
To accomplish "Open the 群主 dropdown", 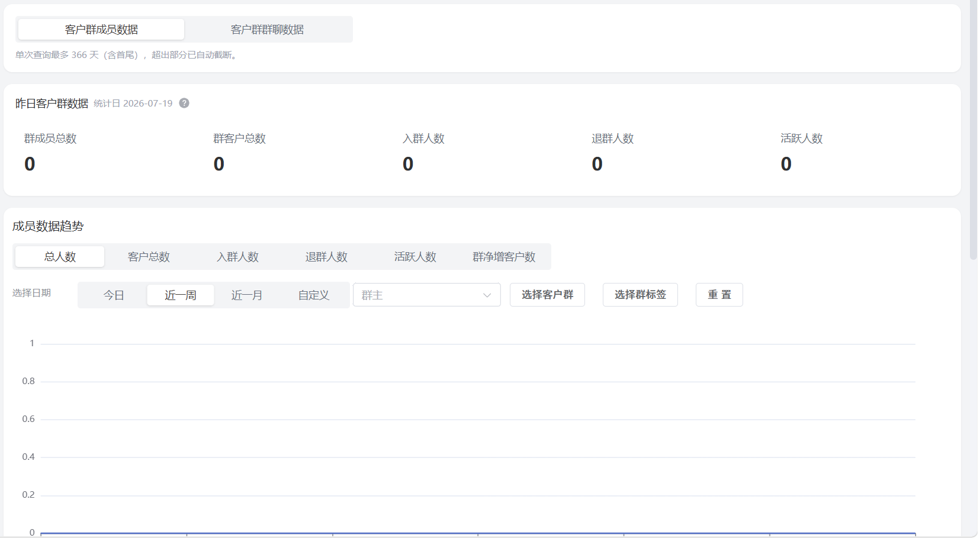I will pos(427,295).
